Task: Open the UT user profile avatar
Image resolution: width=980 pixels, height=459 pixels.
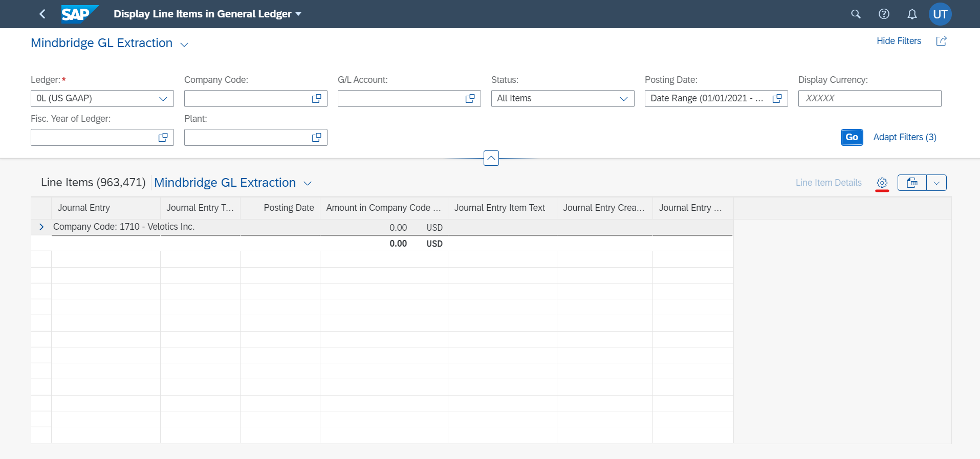Action: [940, 14]
